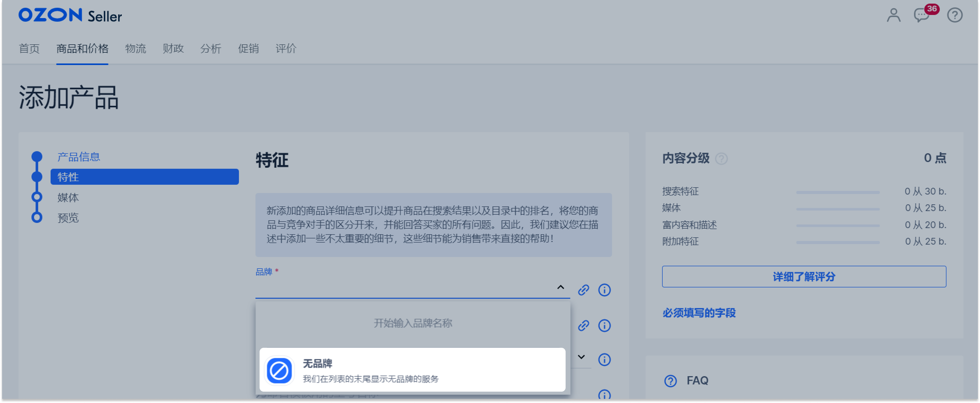Click the 0 点 total score

[x=935, y=158]
